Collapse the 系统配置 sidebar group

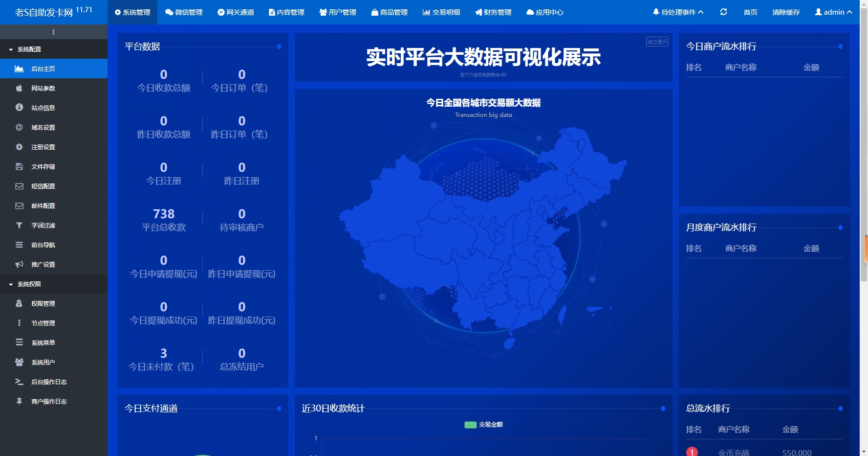coord(54,49)
